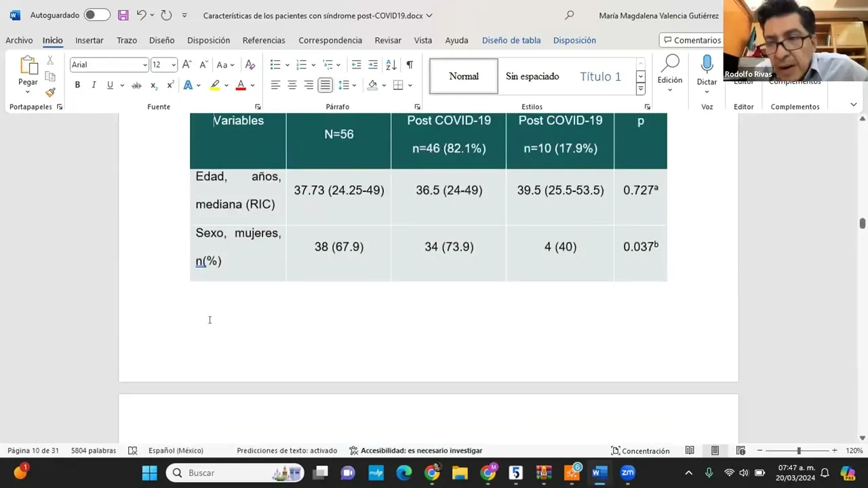Open the font size dropdown

click(x=174, y=65)
